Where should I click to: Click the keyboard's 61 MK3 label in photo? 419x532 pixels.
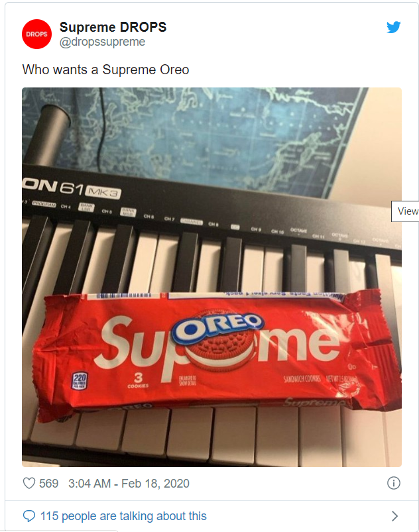[90, 189]
